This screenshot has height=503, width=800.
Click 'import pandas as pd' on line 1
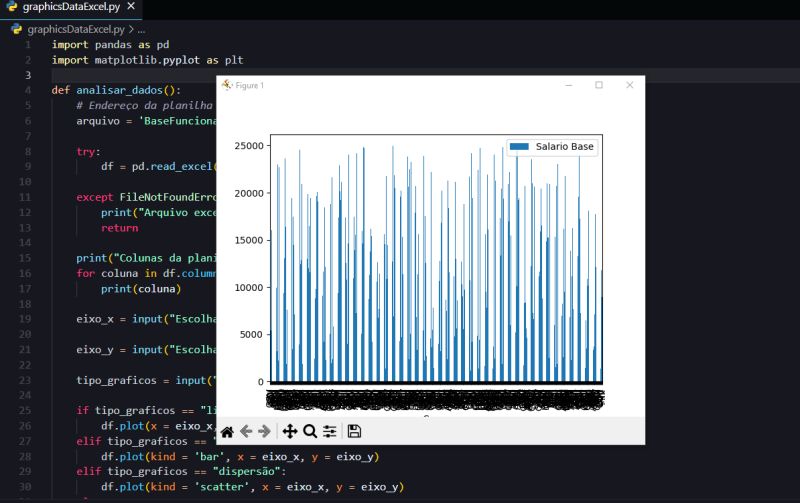pyautogui.click(x=110, y=45)
